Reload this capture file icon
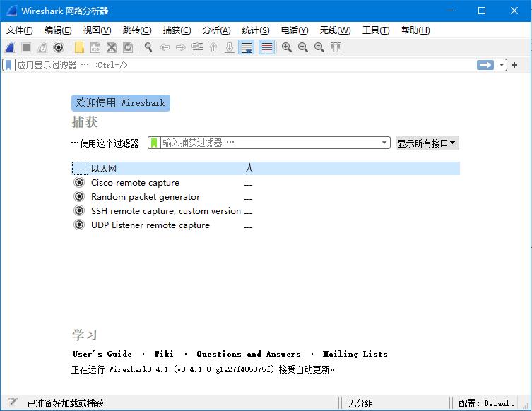 128,47
